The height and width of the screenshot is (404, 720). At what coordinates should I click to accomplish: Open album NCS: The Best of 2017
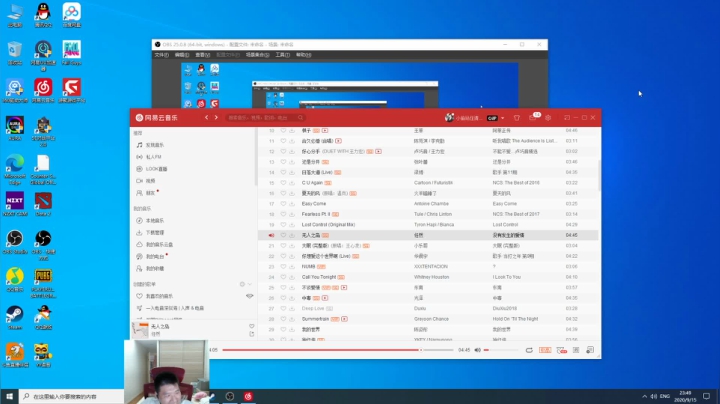(x=516, y=214)
